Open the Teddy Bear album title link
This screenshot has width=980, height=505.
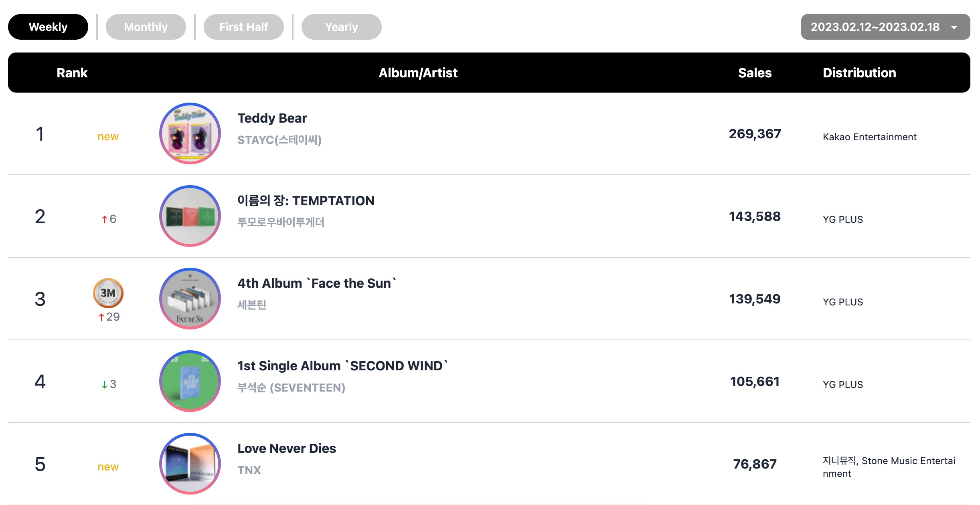[x=272, y=118]
